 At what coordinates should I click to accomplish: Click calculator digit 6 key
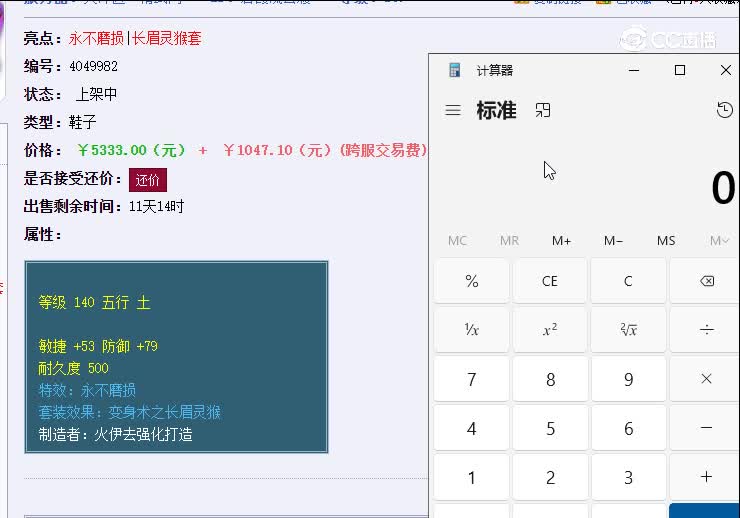[628, 428]
